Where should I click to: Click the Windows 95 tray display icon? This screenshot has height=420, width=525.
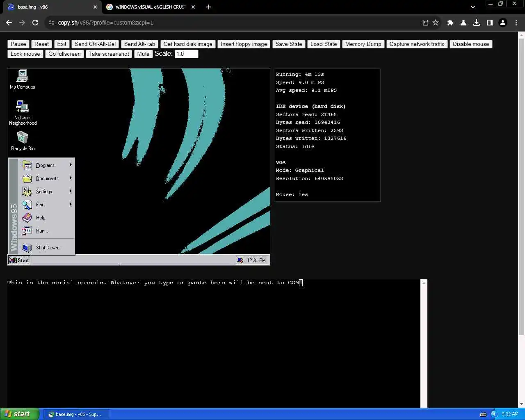(240, 260)
